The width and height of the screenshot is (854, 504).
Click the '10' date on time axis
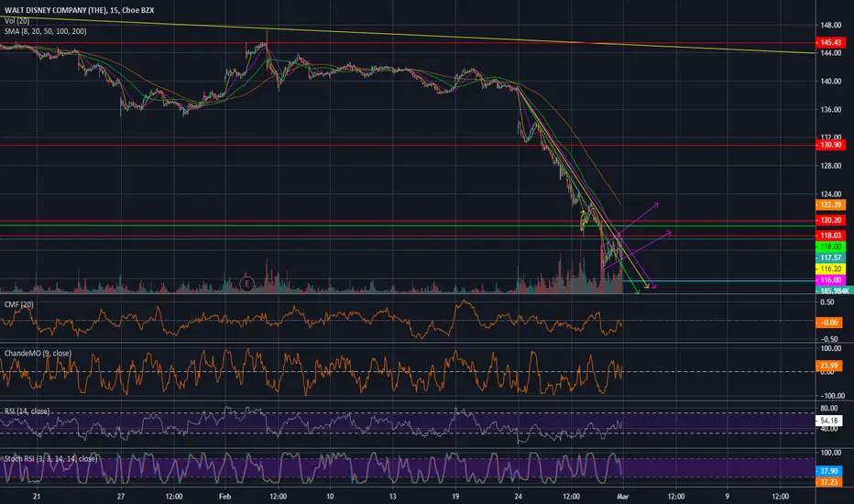[330, 497]
